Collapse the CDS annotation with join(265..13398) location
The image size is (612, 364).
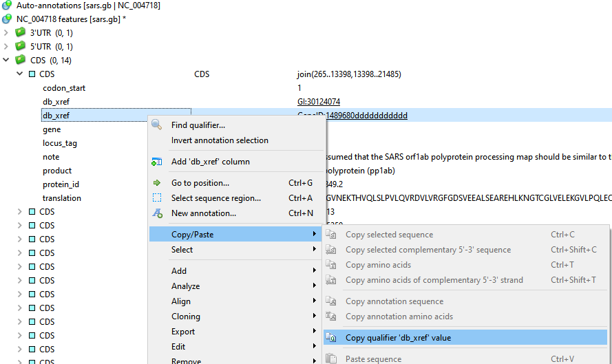click(x=19, y=74)
